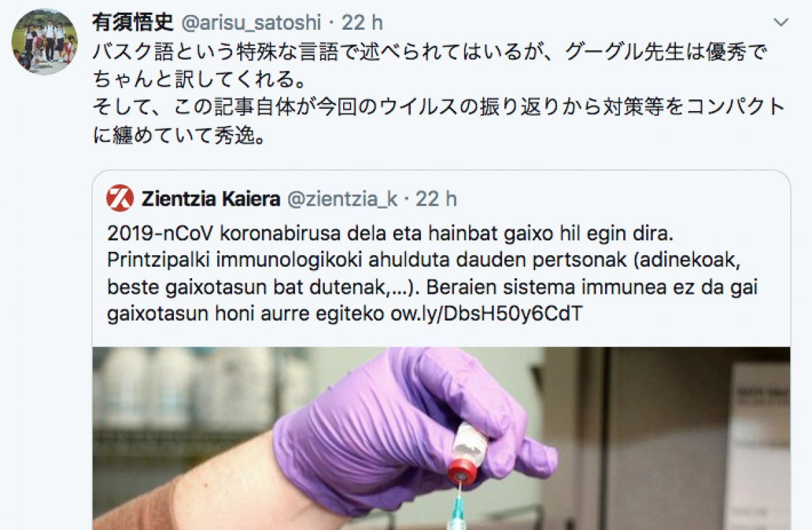Click the syringe needle in the photo
812x530 pixels.
tap(459, 508)
